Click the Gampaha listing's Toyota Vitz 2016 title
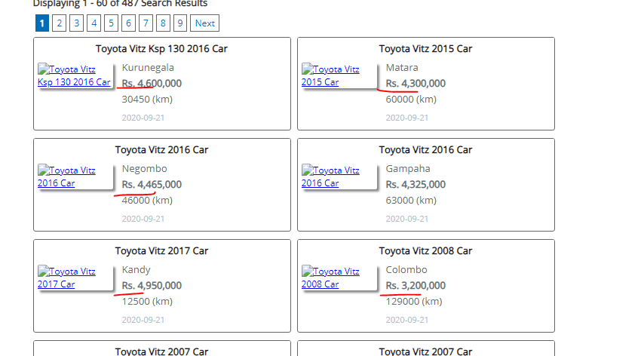The image size is (644, 356). click(x=425, y=150)
